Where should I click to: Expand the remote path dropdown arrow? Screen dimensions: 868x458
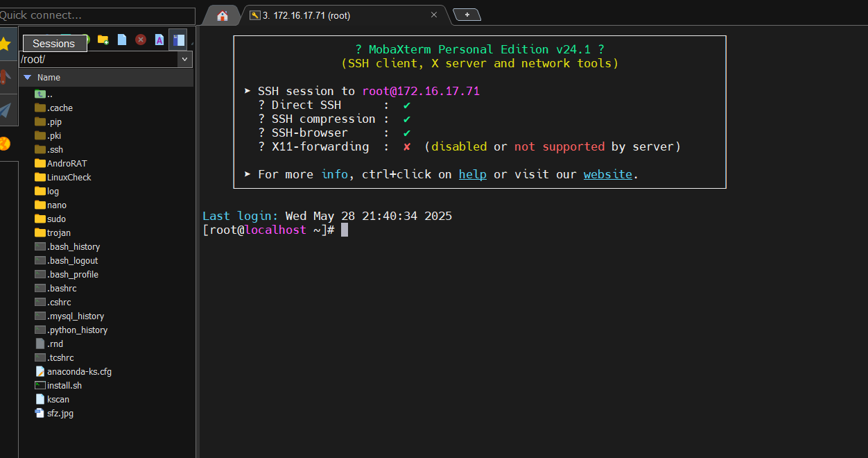(x=185, y=60)
